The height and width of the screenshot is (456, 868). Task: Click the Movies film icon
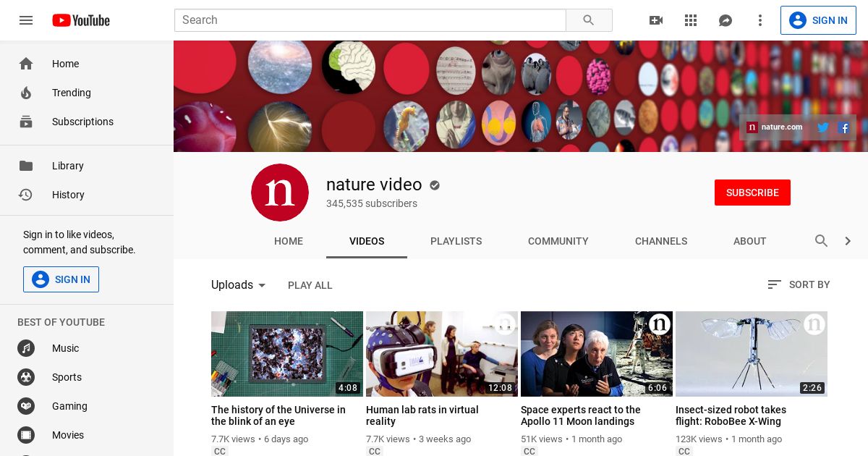[x=26, y=435]
